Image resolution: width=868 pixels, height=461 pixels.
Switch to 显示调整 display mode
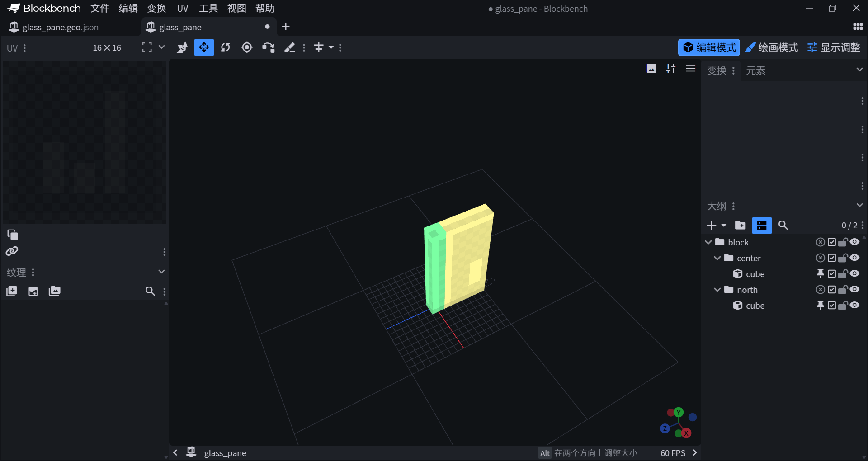[x=834, y=47]
